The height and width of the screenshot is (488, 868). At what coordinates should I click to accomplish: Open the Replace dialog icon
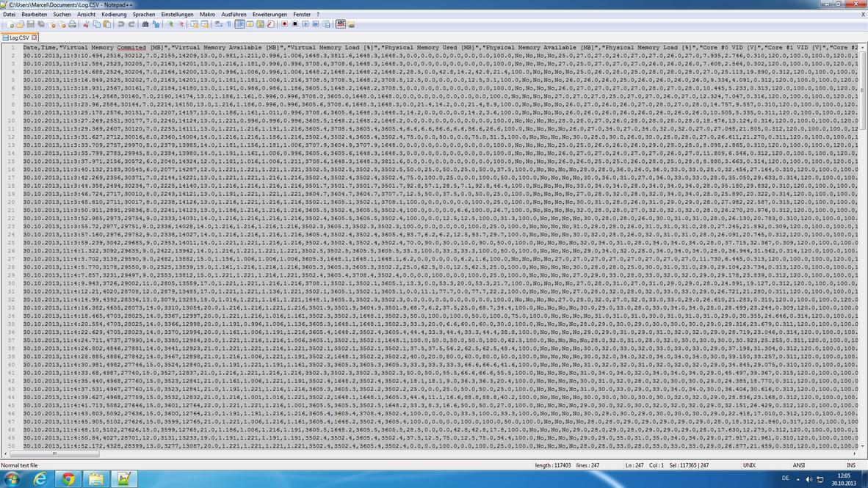[156, 24]
